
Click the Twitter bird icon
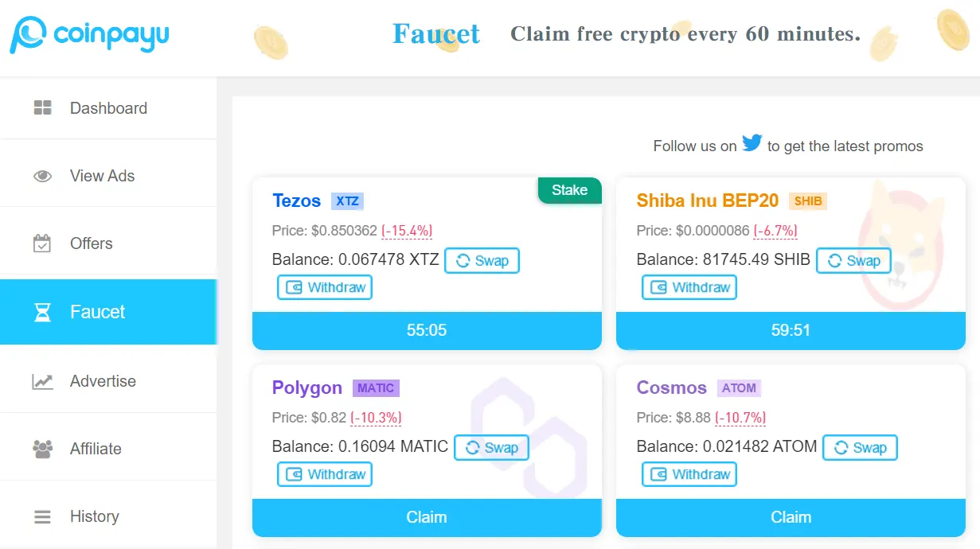(752, 144)
